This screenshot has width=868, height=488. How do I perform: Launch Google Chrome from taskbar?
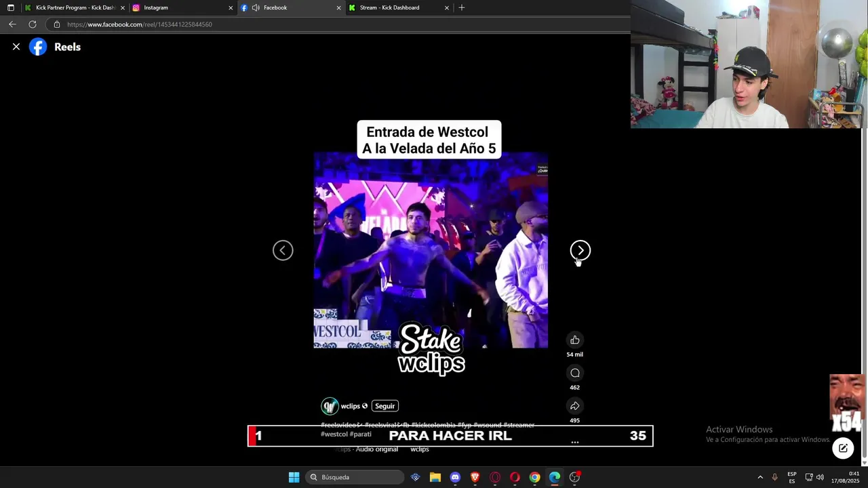(x=534, y=477)
